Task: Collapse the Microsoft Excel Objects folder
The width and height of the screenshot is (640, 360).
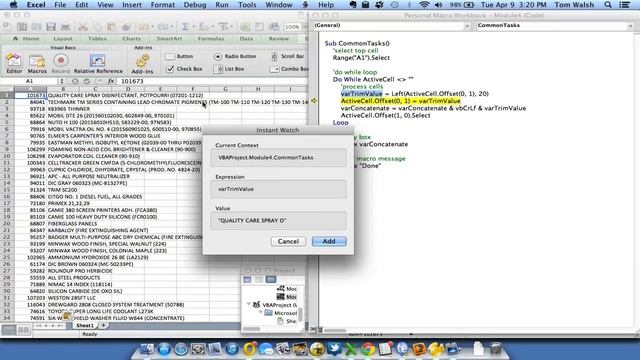Action: coord(261,313)
